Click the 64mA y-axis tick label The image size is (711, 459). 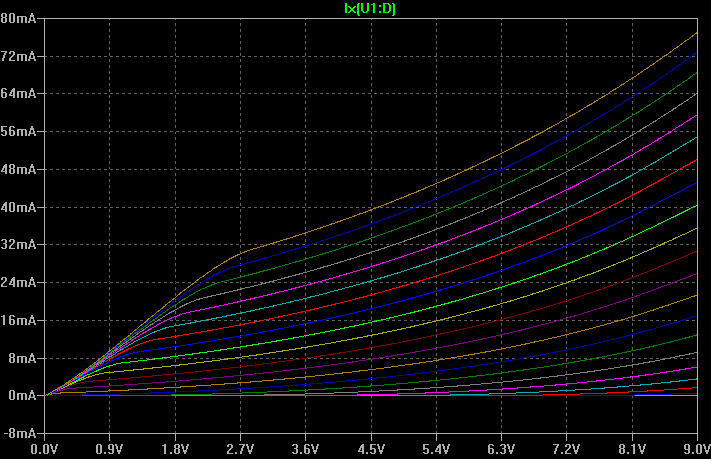tap(20, 94)
